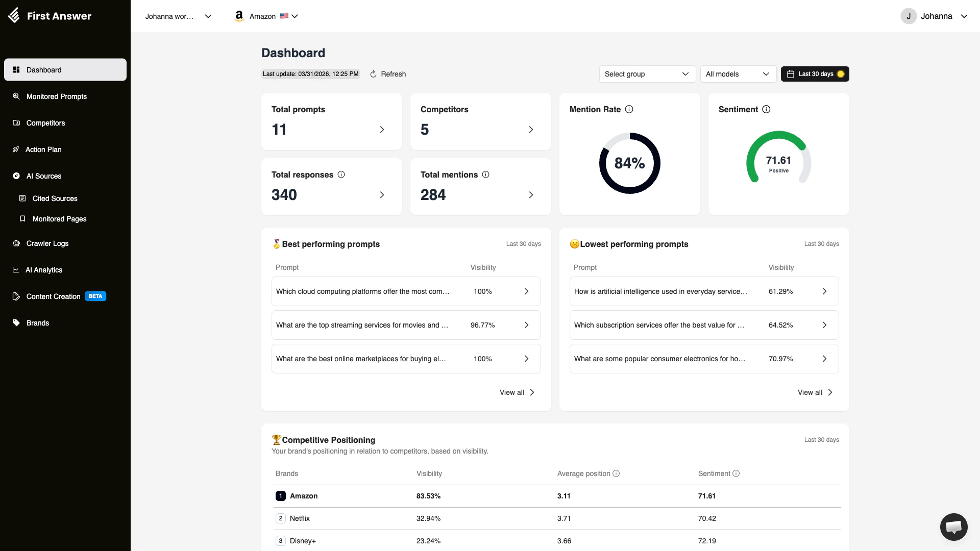
Task: View all best performing prompts
Action: coord(517,392)
